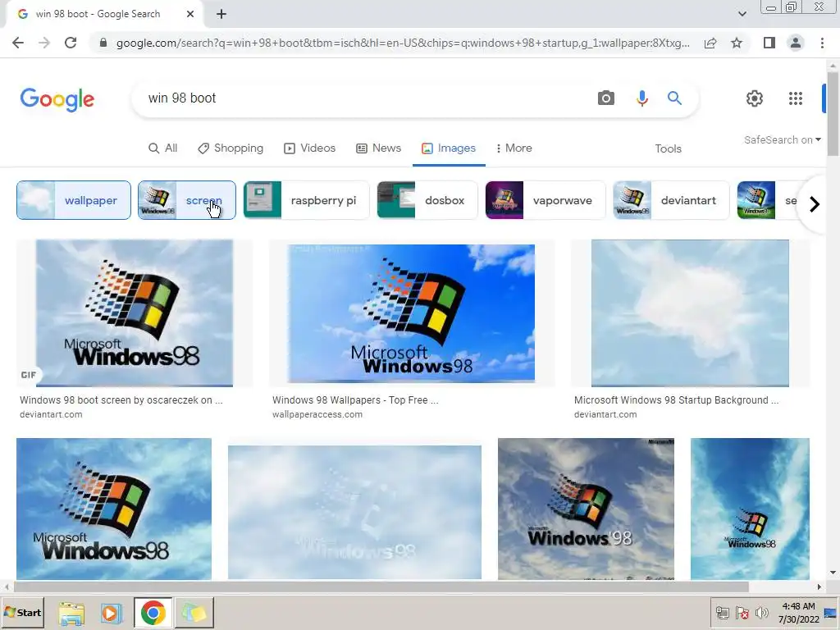Open Google quick settings gear
This screenshot has width=840, height=630.
point(755,98)
